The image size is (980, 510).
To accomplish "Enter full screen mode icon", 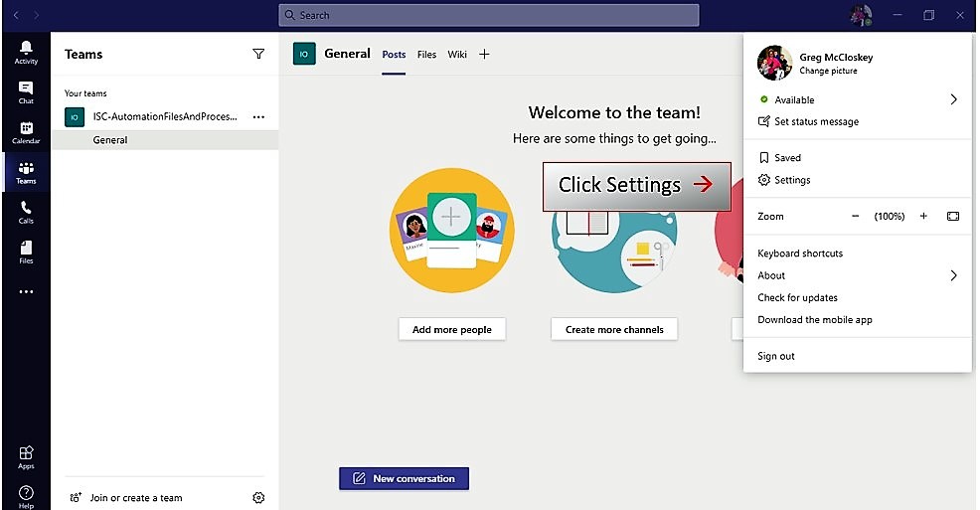I will pyautogui.click(x=953, y=217).
